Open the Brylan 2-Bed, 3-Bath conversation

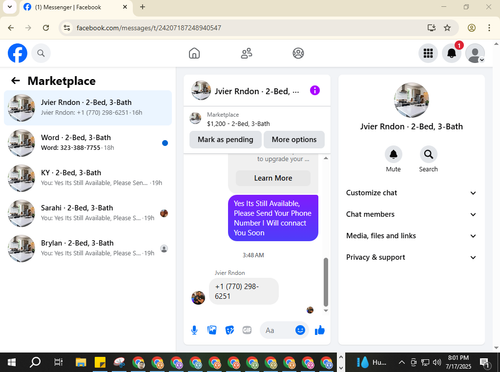pyautogui.click(x=88, y=248)
